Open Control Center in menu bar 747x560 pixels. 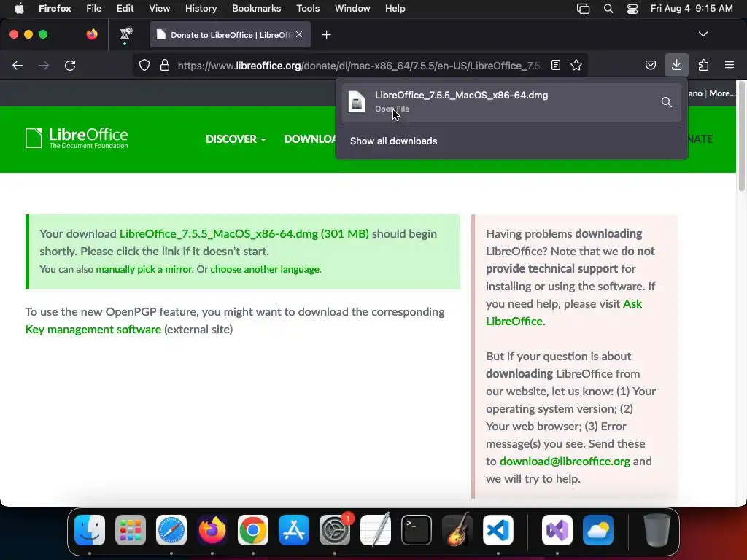click(632, 9)
